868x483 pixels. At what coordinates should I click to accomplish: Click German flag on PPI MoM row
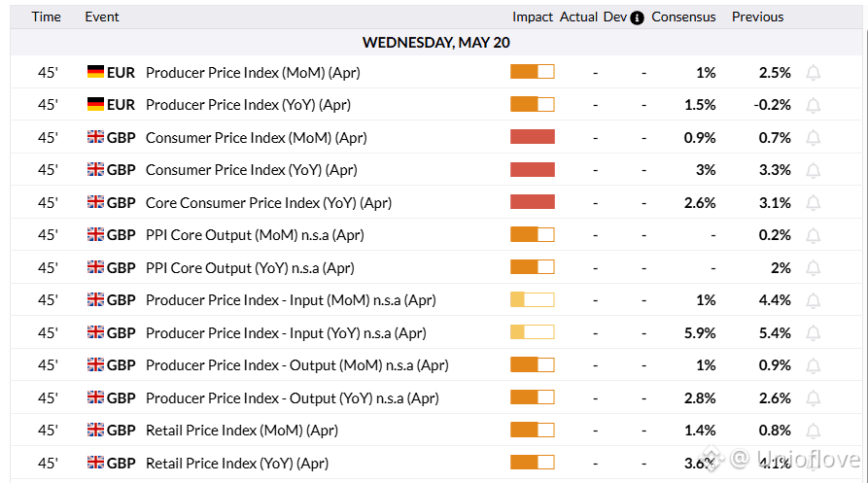tap(95, 71)
